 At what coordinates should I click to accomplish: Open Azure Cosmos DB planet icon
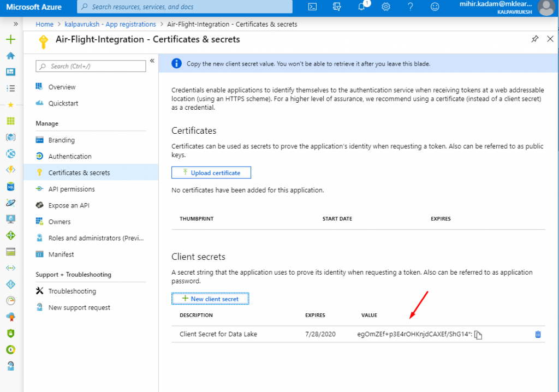coord(11,203)
